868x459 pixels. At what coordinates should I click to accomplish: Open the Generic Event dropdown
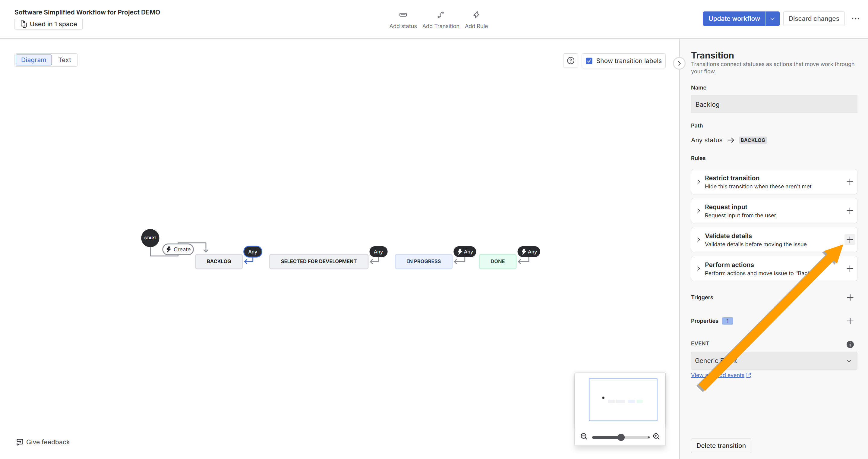tap(774, 361)
